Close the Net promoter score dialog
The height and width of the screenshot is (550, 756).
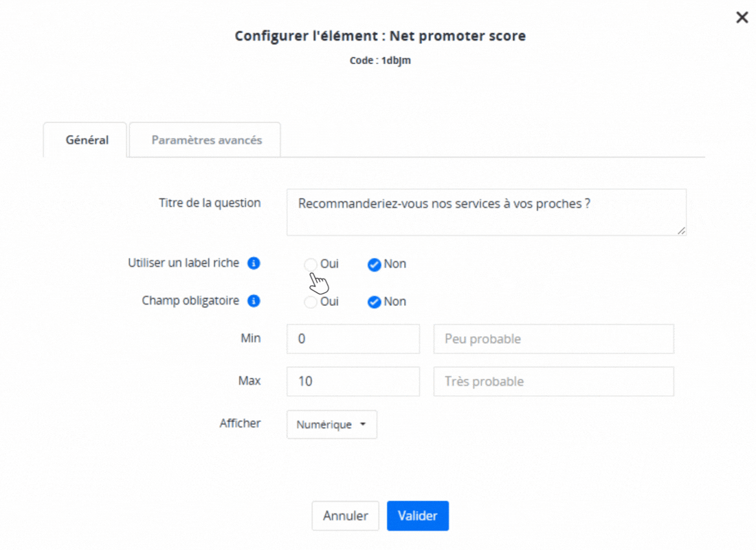tap(742, 18)
